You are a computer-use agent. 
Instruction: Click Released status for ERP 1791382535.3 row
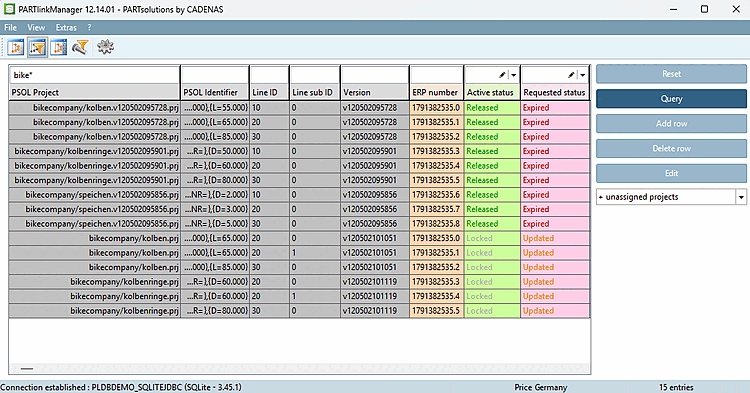pos(492,151)
